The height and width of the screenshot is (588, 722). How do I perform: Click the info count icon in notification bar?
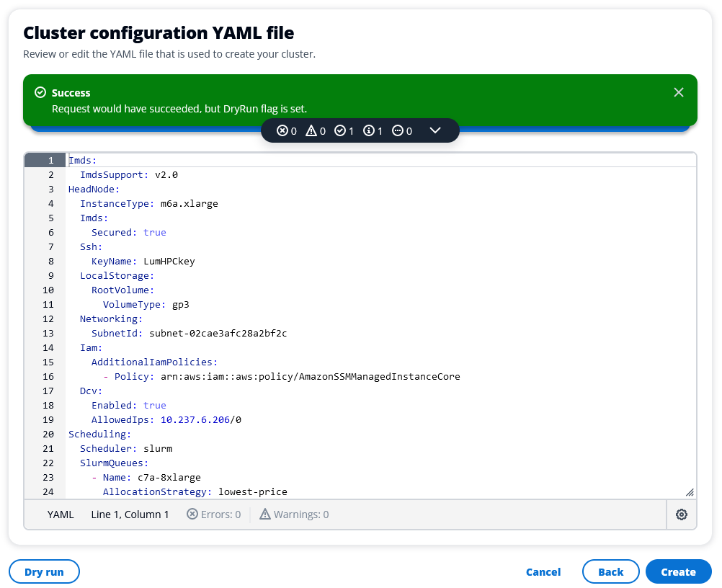373,131
